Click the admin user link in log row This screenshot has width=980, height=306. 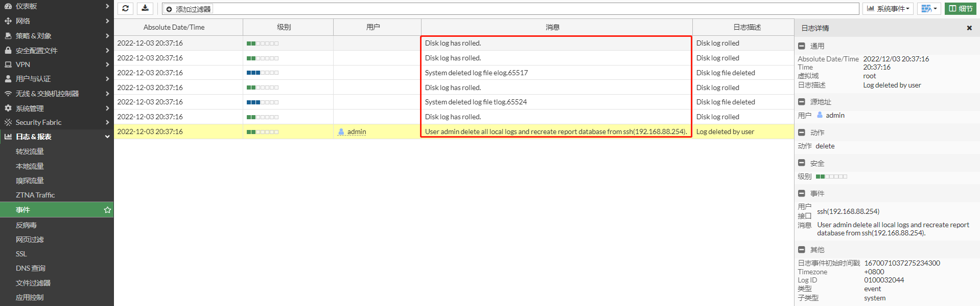tap(357, 132)
